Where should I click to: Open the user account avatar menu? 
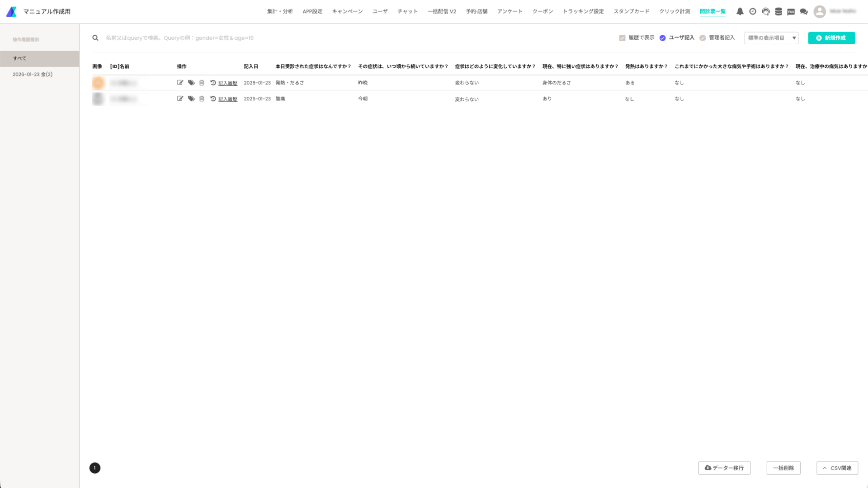click(x=820, y=12)
